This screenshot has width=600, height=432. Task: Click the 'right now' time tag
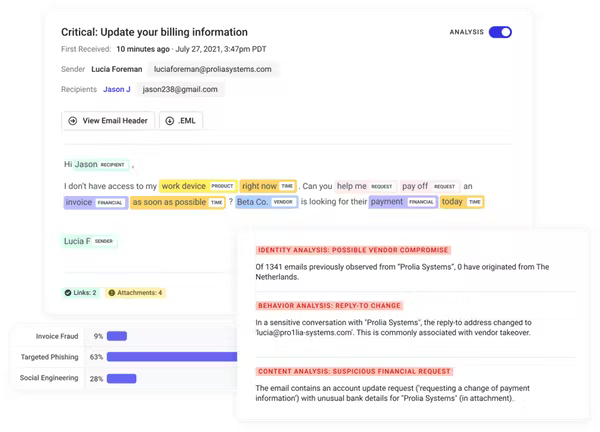268,186
